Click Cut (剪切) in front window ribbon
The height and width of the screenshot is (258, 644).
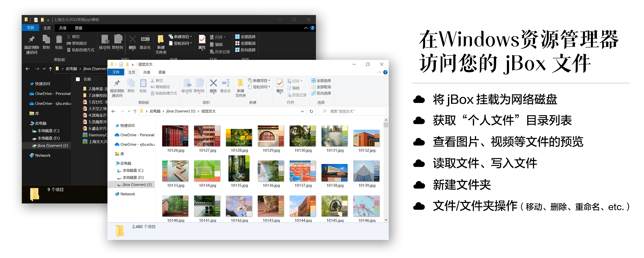pos(157,81)
